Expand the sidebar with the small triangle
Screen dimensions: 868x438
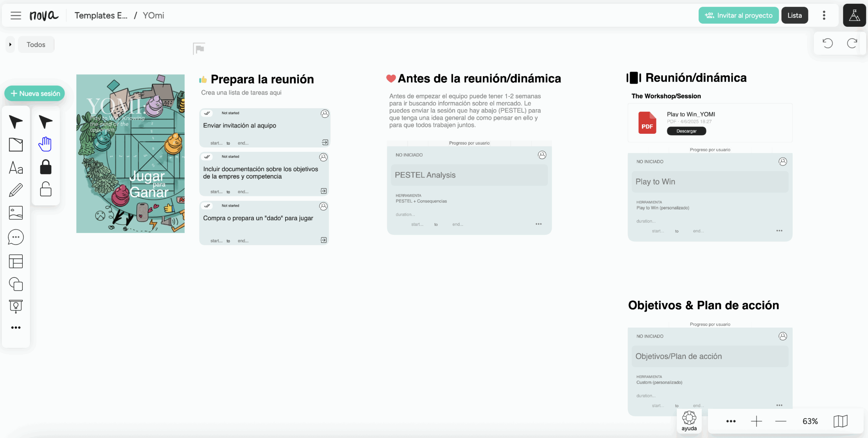[10, 44]
